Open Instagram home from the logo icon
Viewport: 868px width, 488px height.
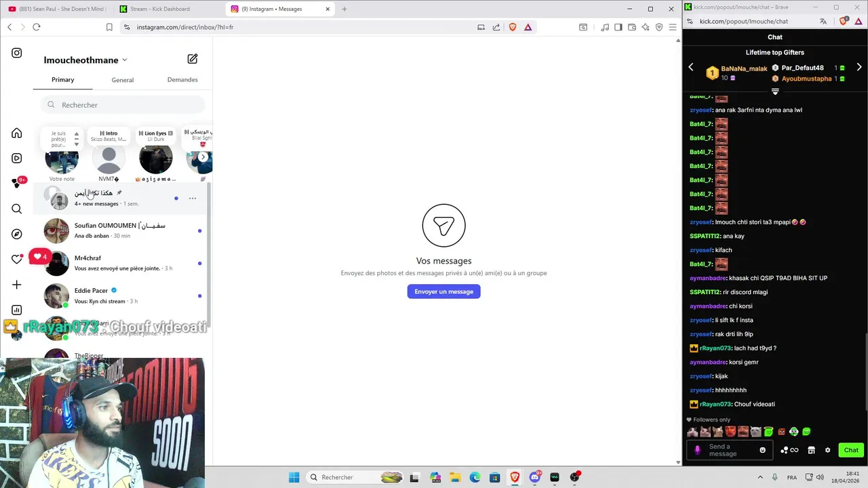pos(16,53)
